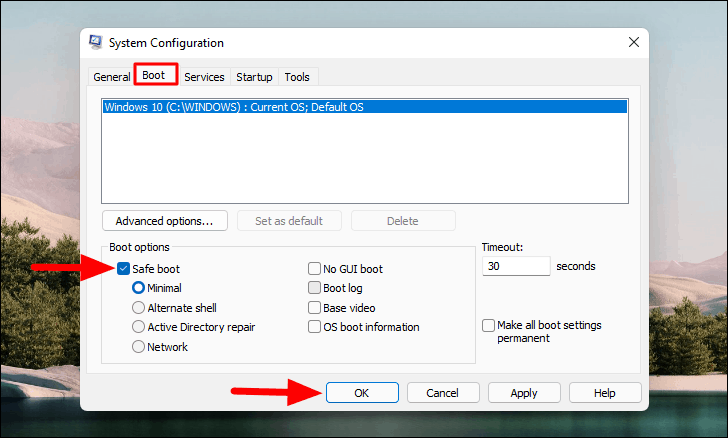Screen dimensions: 728x438
Task: Open the Services tab
Action: pos(204,77)
